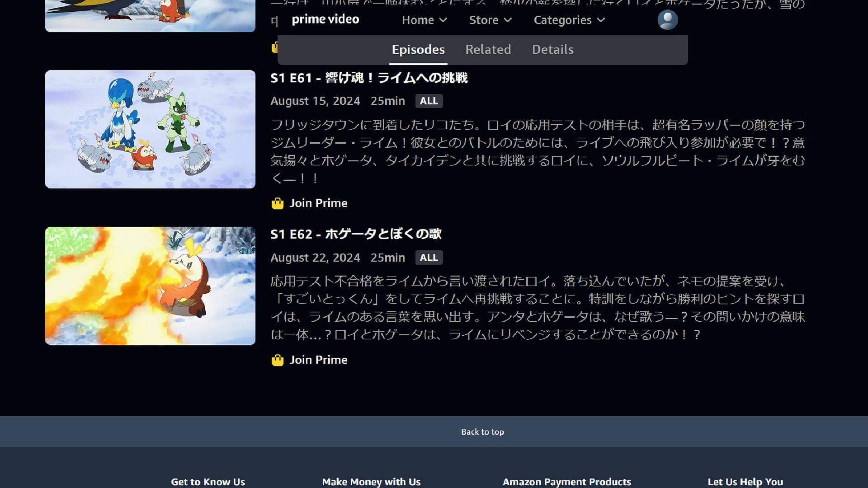Click the ALL rating badge on E61

coord(429,101)
